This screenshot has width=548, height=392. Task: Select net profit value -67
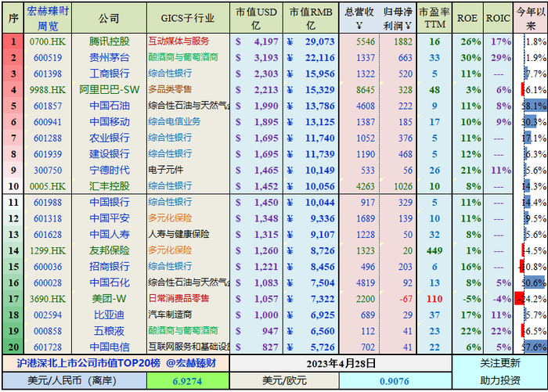pyautogui.click(x=406, y=299)
